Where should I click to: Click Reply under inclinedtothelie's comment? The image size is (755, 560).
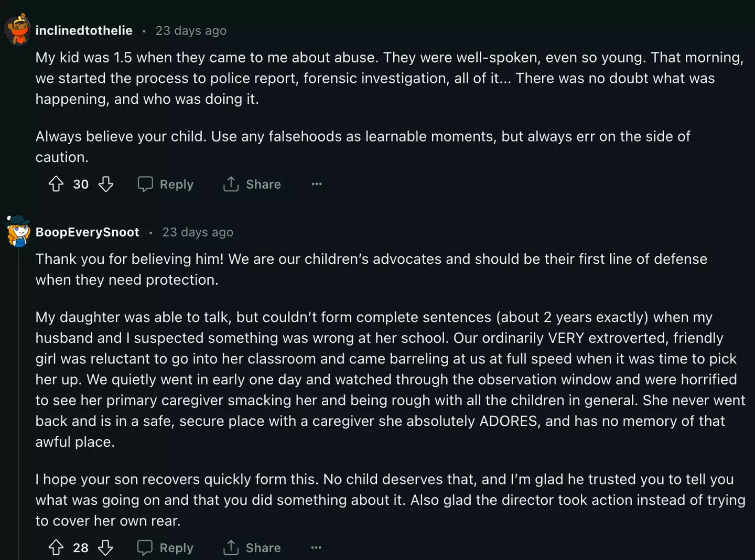click(166, 184)
